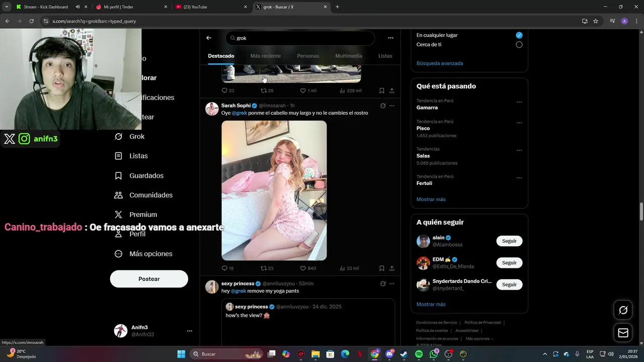The image size is (644, 362).
Task: Open Spotify from the taskbar
Action: (x=419, y=354)
